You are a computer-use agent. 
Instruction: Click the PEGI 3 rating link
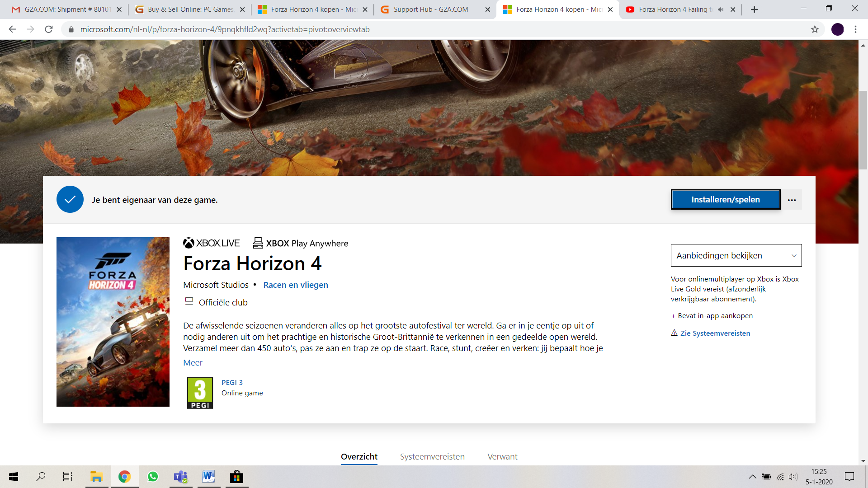[232, 382]
